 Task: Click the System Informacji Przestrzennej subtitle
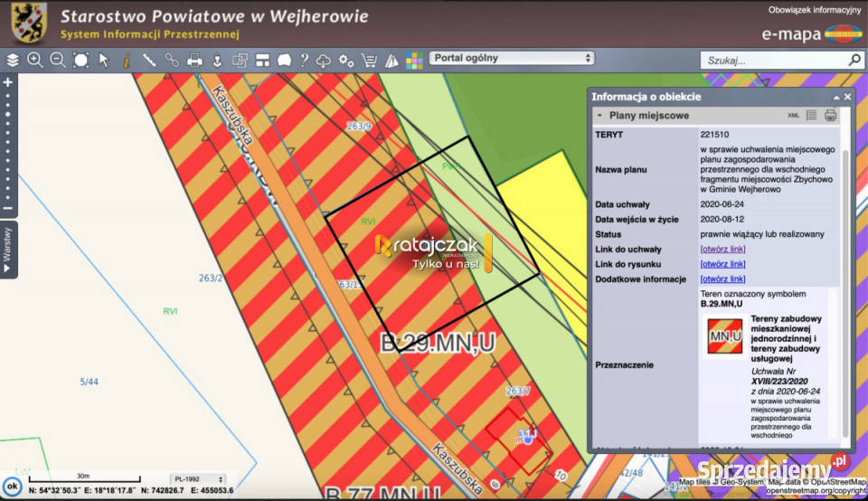tap(150, 34)
